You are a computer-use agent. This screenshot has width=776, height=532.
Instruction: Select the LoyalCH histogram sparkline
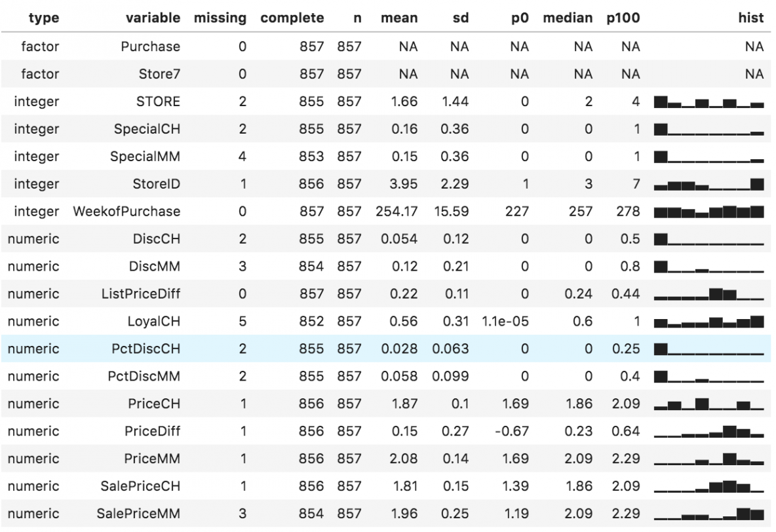[709, 322]
